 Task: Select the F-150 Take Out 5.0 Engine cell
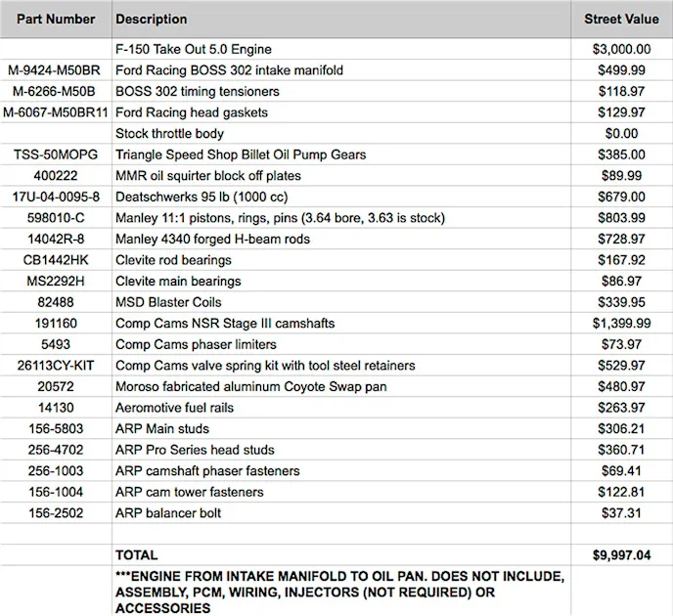point(194,49)
